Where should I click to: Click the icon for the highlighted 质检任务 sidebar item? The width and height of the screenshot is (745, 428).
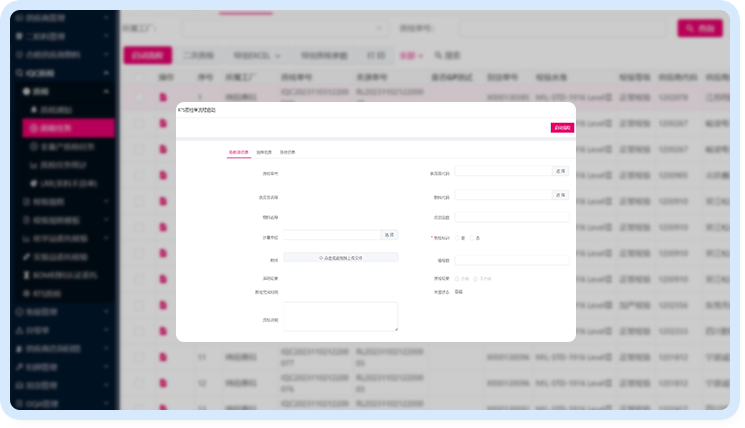32,127
